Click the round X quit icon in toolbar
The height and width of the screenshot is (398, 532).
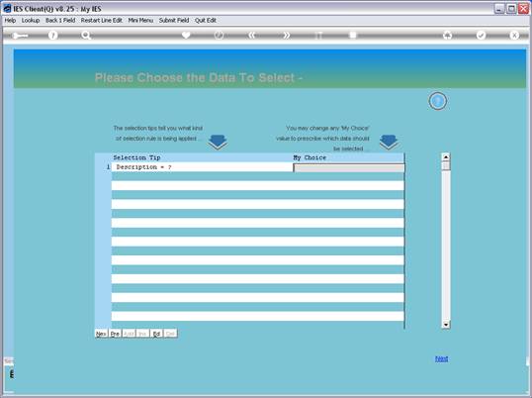tap(514, 35)
